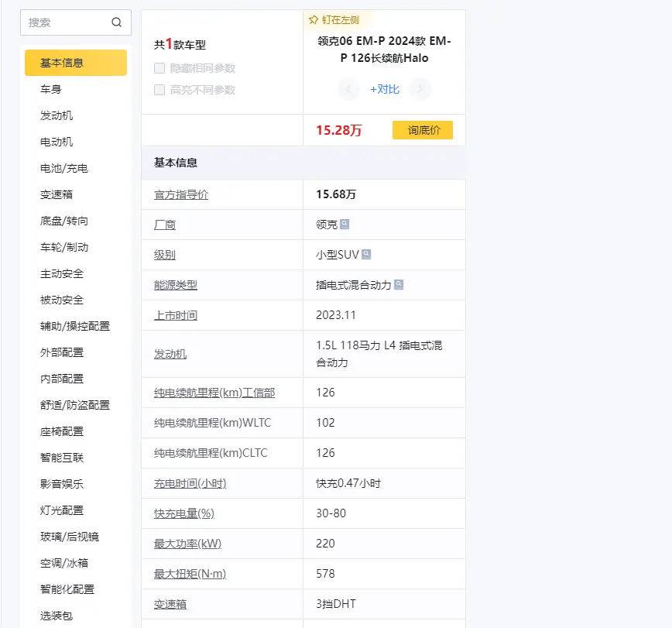
Task: Click the +对比 compare link
Action: coord(385,89)
